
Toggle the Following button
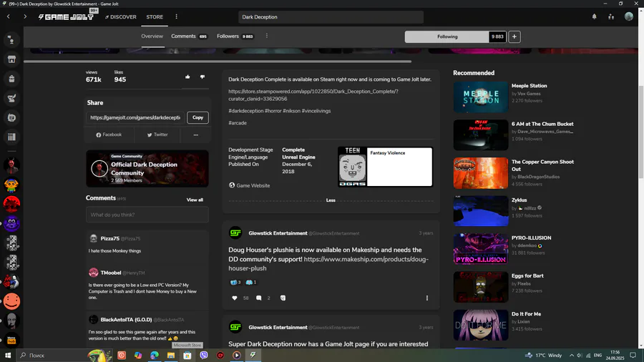tap(447, 36)
